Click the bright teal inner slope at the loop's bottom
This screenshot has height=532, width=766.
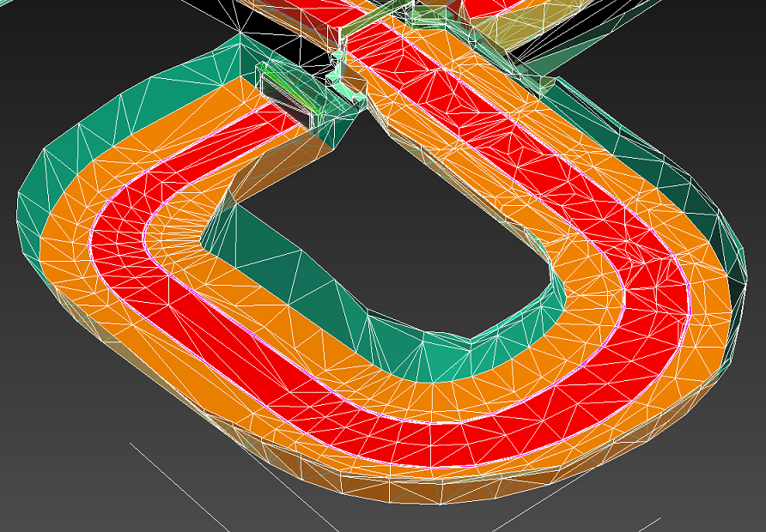tap(438, 360)
